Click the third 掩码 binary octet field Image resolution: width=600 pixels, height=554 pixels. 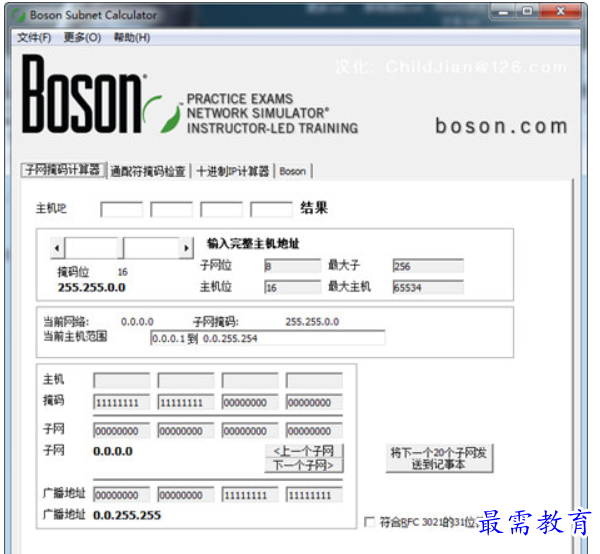(x=250, y=402)
